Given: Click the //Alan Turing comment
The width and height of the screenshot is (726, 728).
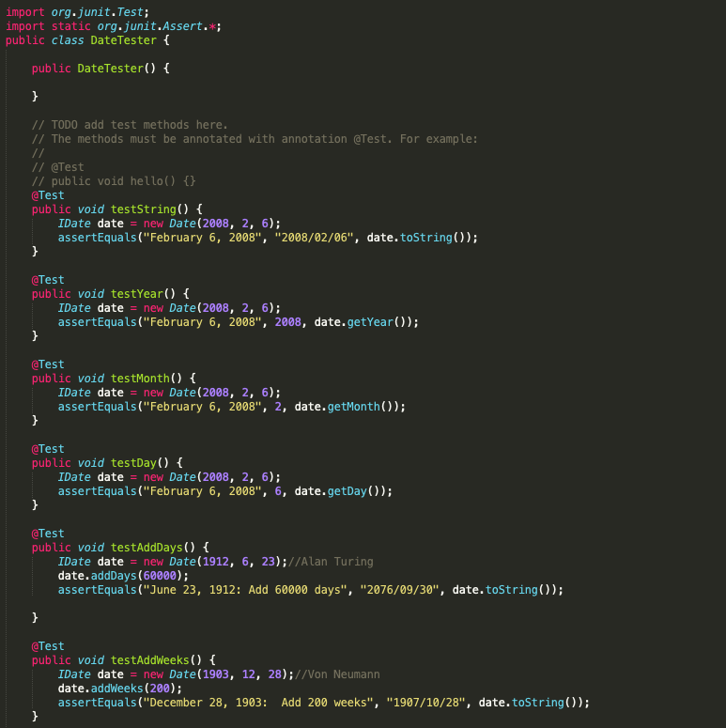Looking at the screenshot, I should [x=331, y=562].
